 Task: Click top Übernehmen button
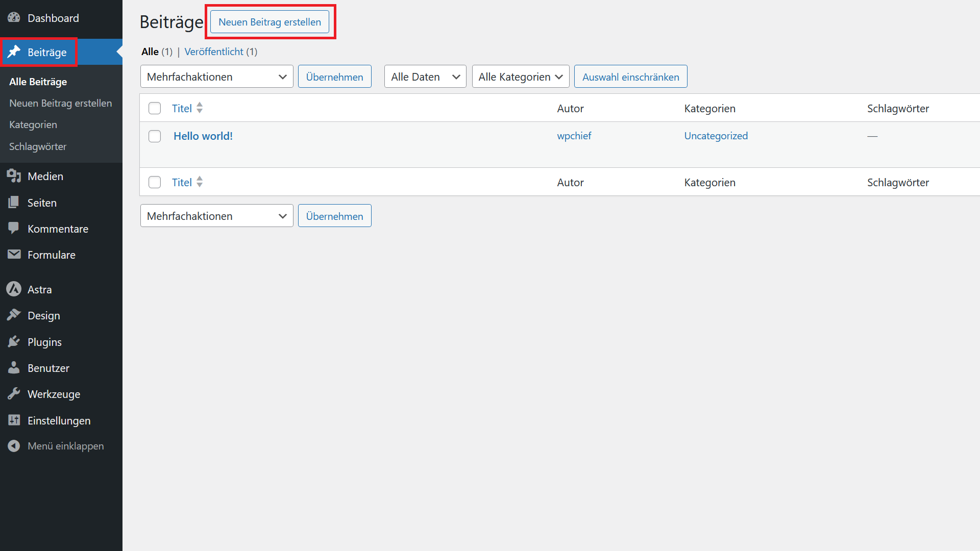pos(334,77)
